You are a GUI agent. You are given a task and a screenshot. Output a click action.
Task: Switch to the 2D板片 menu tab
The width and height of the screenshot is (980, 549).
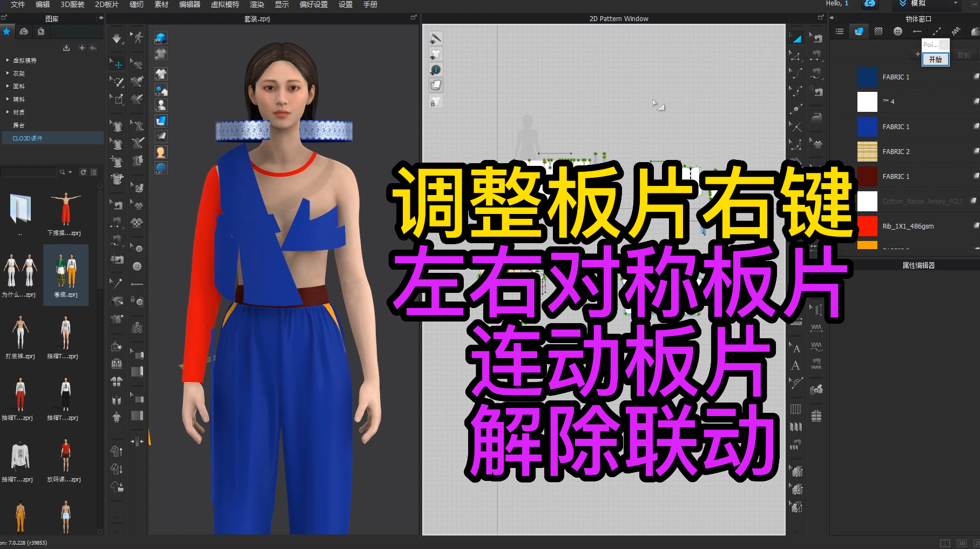coord(106,5)
